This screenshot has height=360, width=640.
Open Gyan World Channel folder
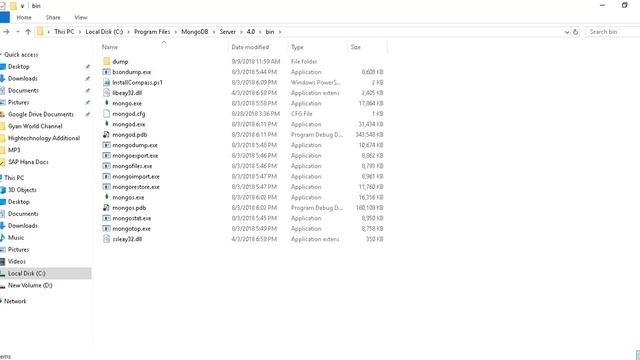pyautogui.click(x=35, y=126)
